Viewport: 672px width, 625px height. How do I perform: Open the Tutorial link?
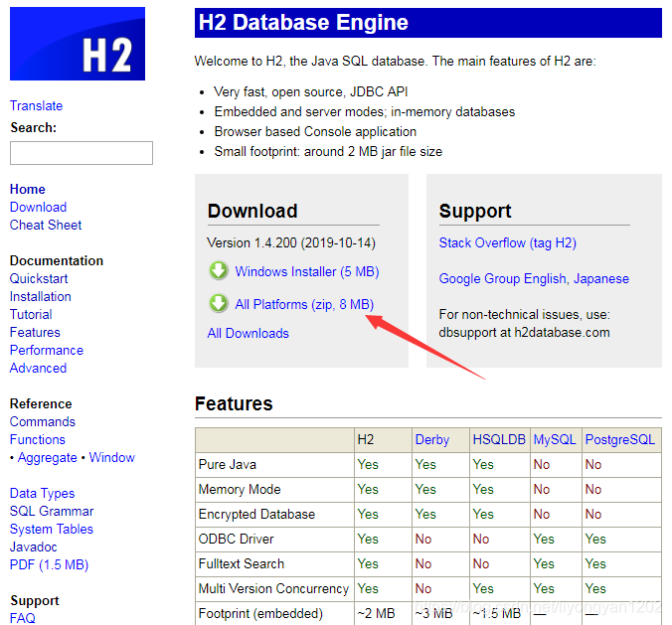(31, 314)
